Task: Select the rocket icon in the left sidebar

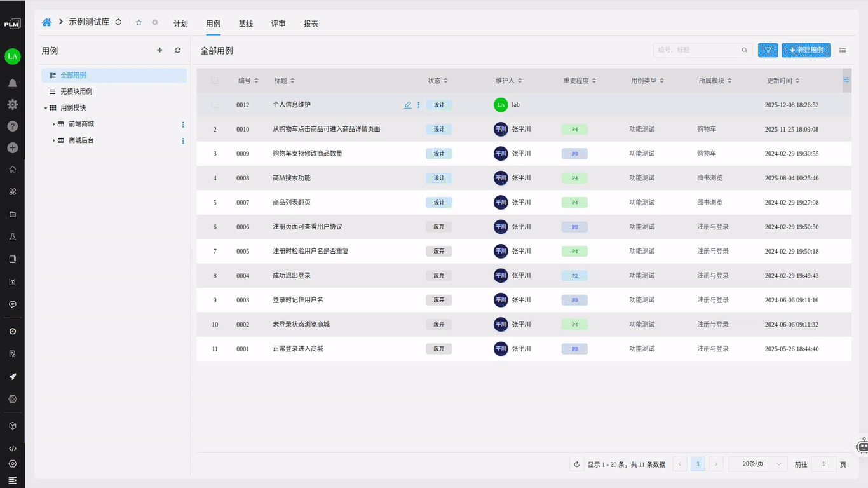Action: pos(13,376)
